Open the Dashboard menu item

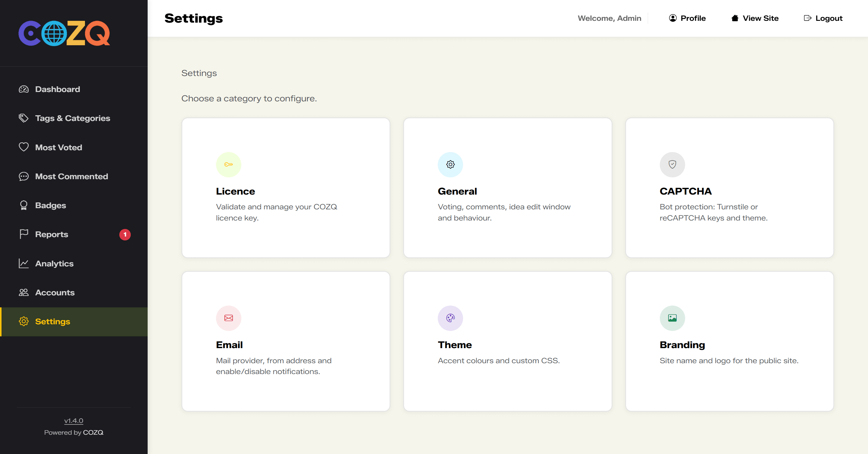coord(57,89)
